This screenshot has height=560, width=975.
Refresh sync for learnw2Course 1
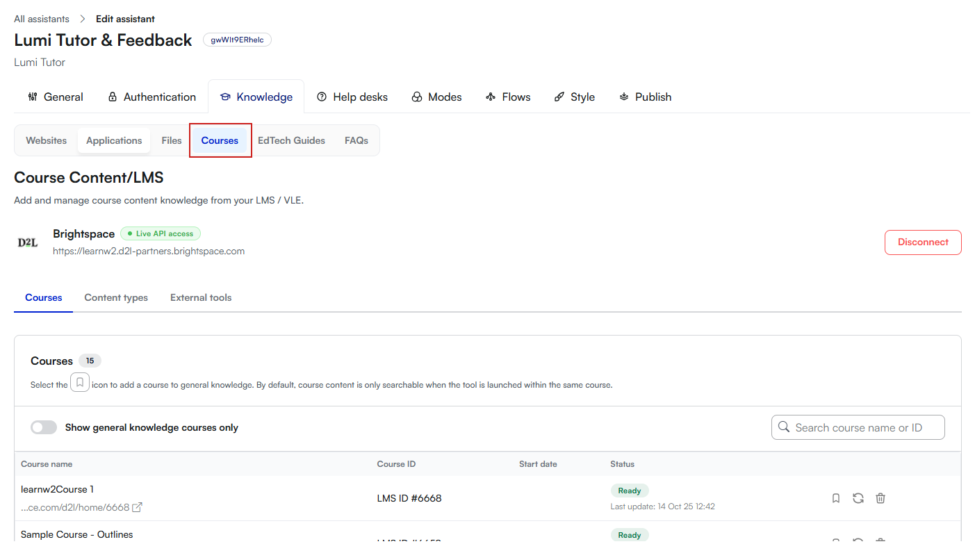tap(858, 498)
